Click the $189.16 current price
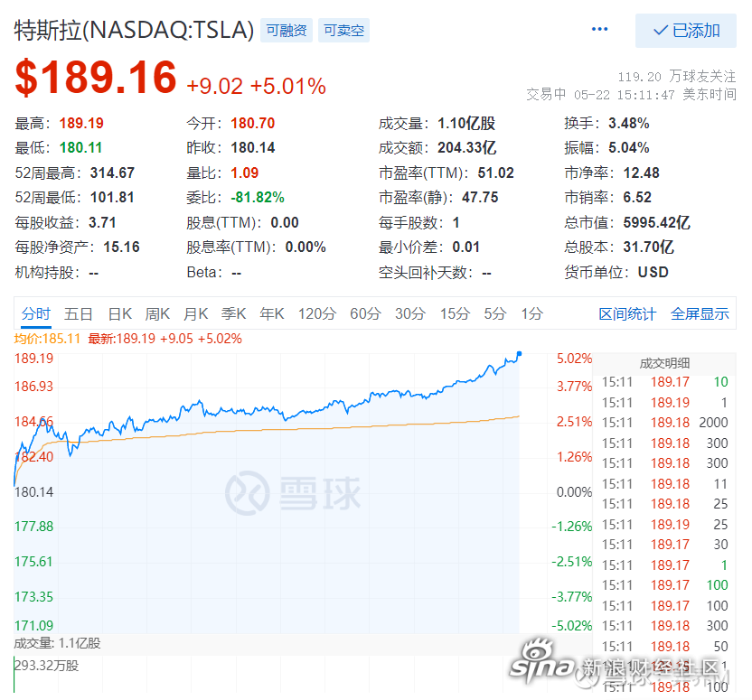This screenshot has height=700, width=752. [x=96, y=77]
